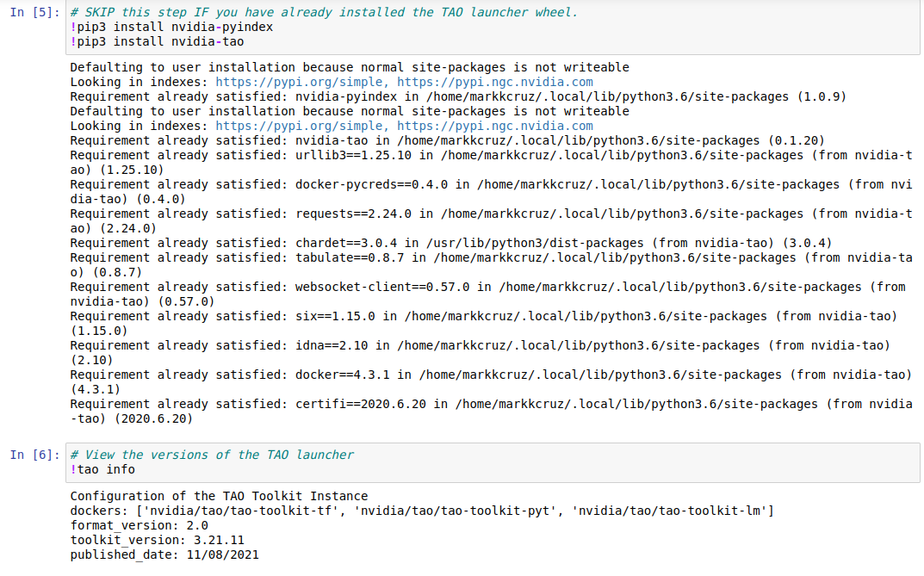Click the 'SKIP this step IF' comment line
The image size is (924, 576).
324,12
